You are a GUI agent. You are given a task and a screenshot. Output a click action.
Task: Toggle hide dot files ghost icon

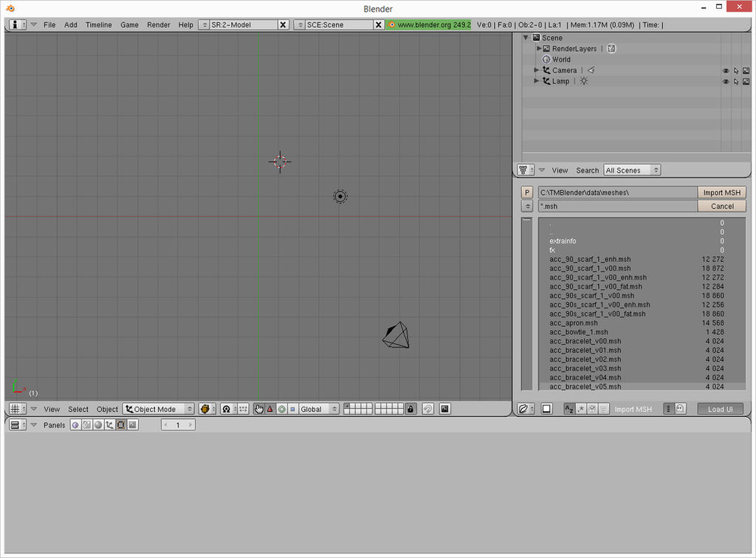pyautogui.click(x=680, y=409)
